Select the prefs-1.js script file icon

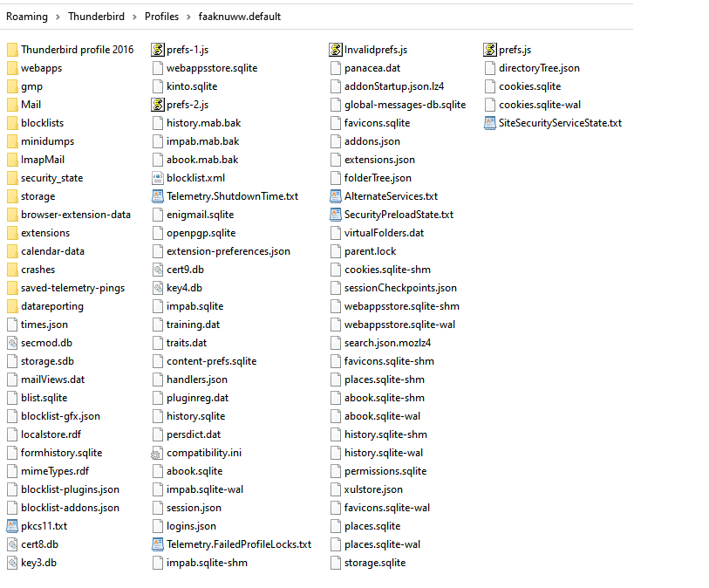[x=157, y=50]
